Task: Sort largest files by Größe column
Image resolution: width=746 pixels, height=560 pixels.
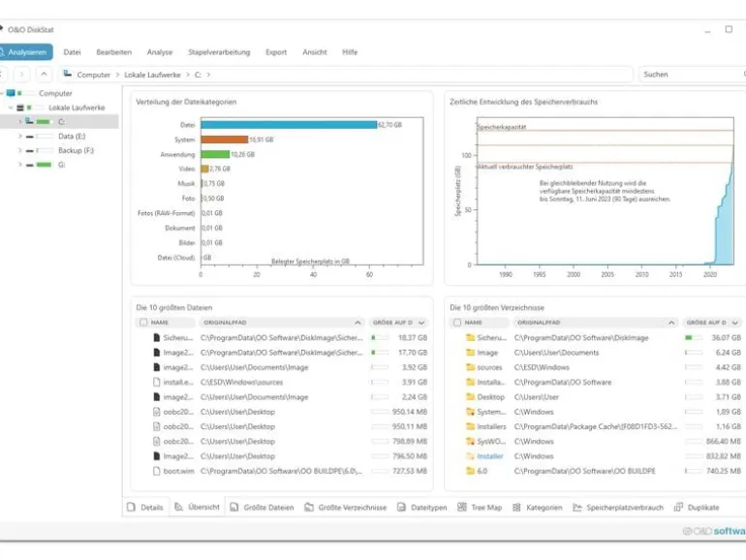Action: (399, 323)
